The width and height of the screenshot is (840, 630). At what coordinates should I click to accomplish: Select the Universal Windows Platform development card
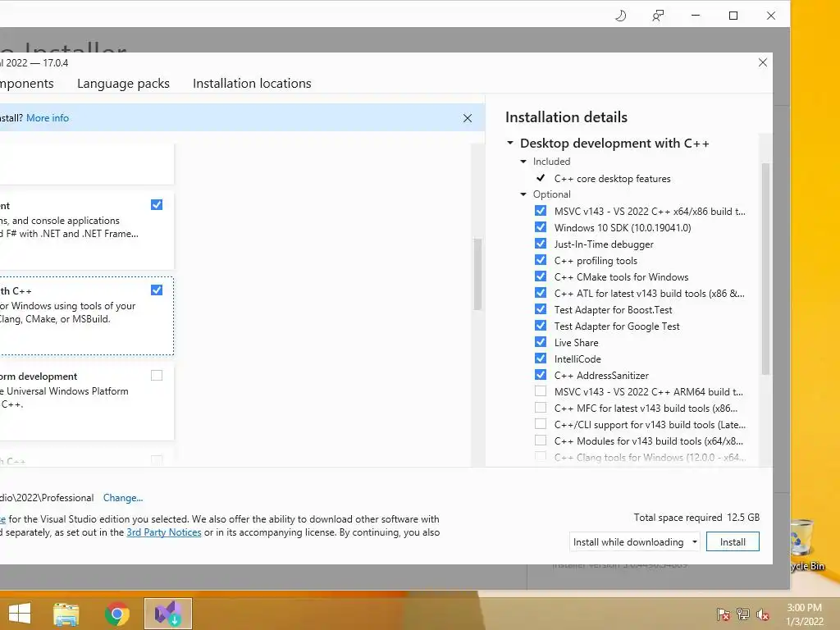pos(86,400)
